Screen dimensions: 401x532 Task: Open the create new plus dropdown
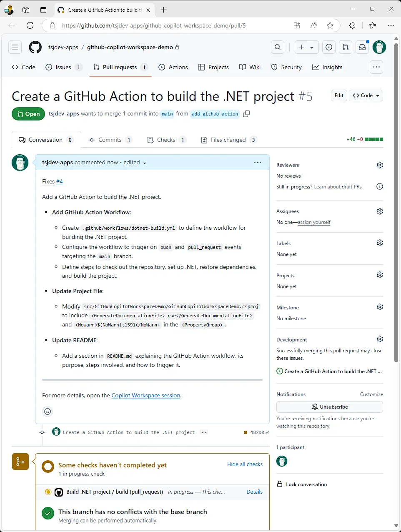[306, 47]
